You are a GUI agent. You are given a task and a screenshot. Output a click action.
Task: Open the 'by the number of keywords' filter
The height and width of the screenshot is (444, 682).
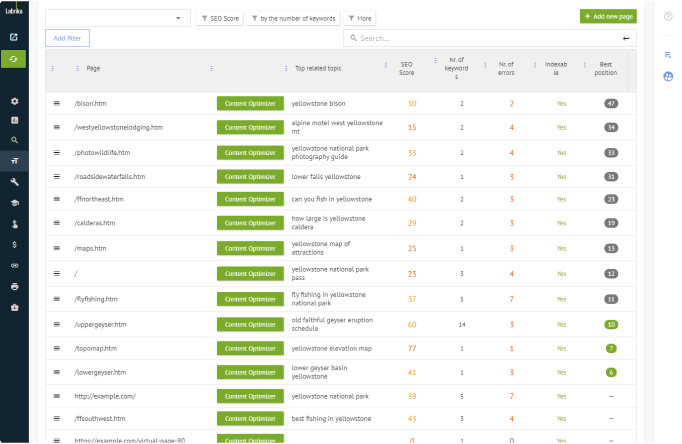click(x=293, y=18)
